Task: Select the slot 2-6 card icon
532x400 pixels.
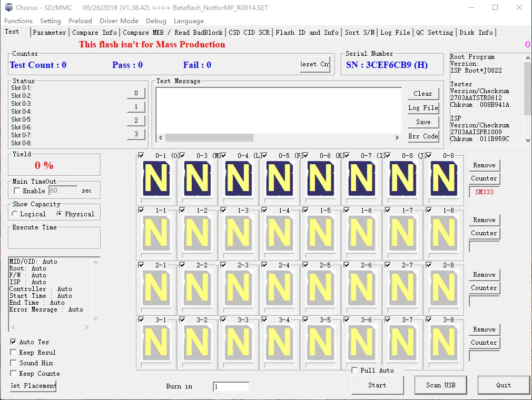Action: [361, 288]
